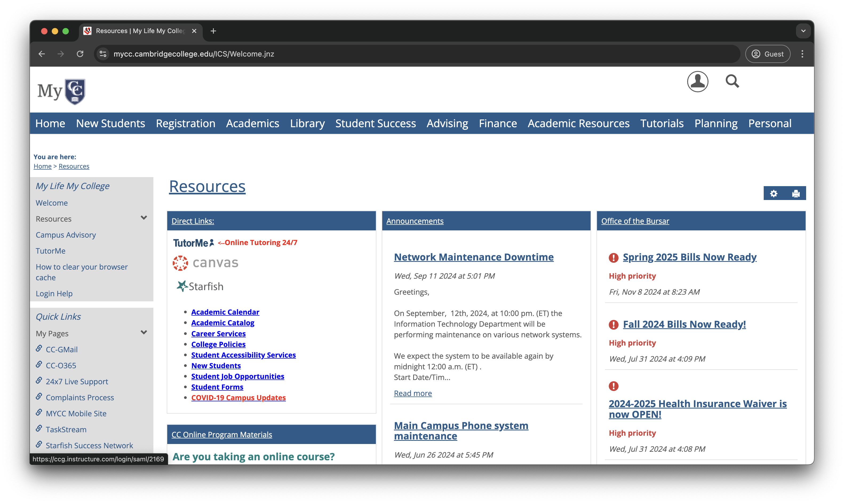Open Spring 2025 Bills Now Ready
This screenshot has width=844, height=504.
click(689, 257)
